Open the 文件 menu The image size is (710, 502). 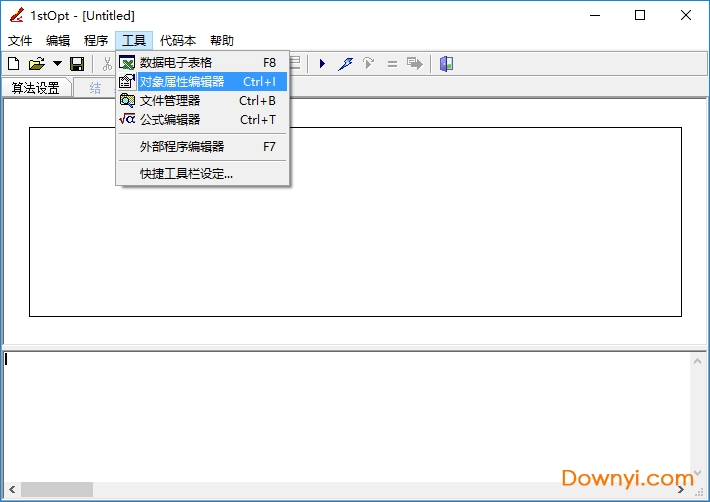20,41
